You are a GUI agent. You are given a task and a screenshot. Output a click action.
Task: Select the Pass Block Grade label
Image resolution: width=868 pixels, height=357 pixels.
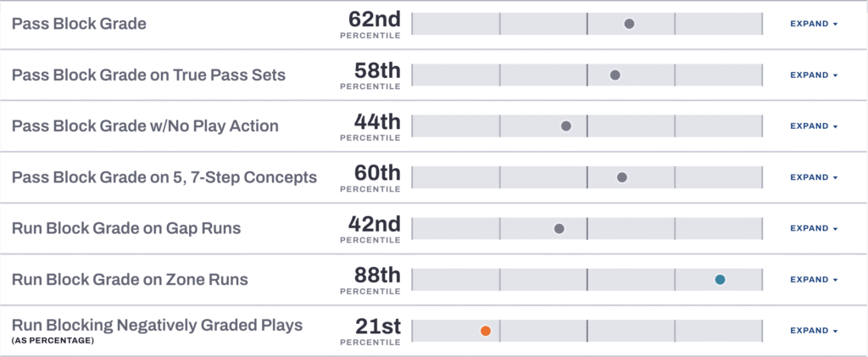(79, 24)
